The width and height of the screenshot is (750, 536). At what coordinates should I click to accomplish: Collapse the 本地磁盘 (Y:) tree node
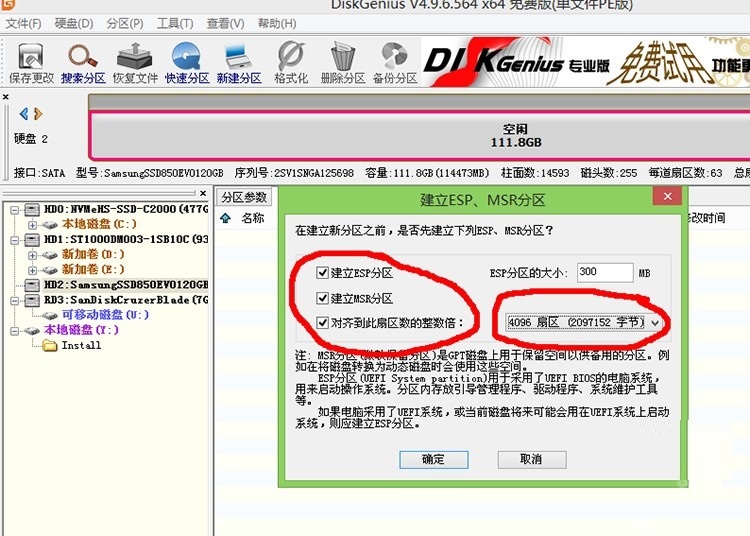click(15, 330)
